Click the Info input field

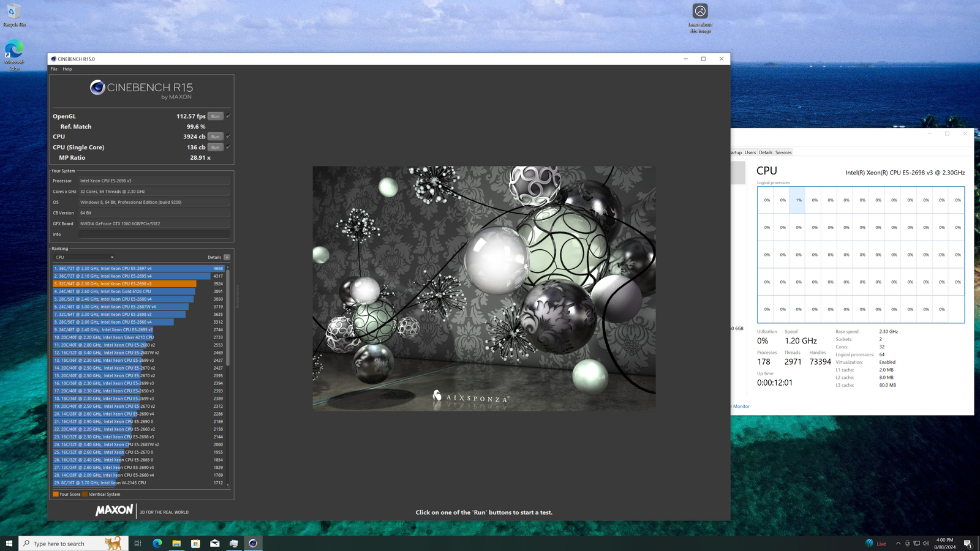point(154,234)
